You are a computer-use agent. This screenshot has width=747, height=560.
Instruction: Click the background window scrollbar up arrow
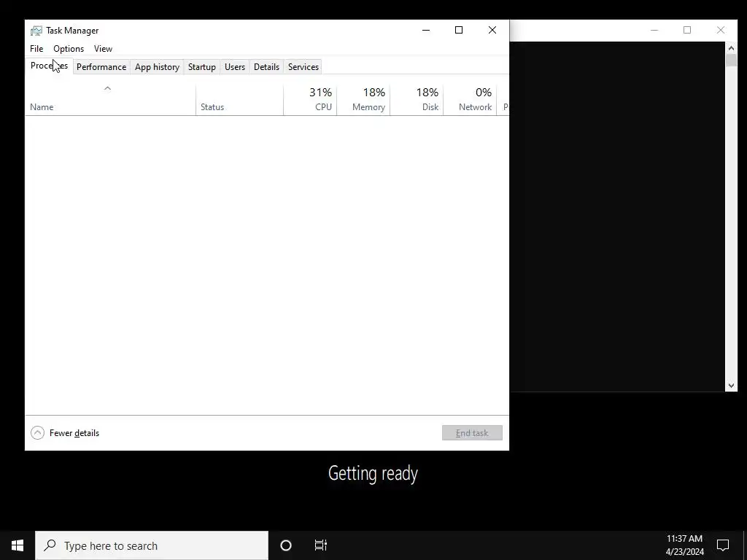[x=731, y=48]
